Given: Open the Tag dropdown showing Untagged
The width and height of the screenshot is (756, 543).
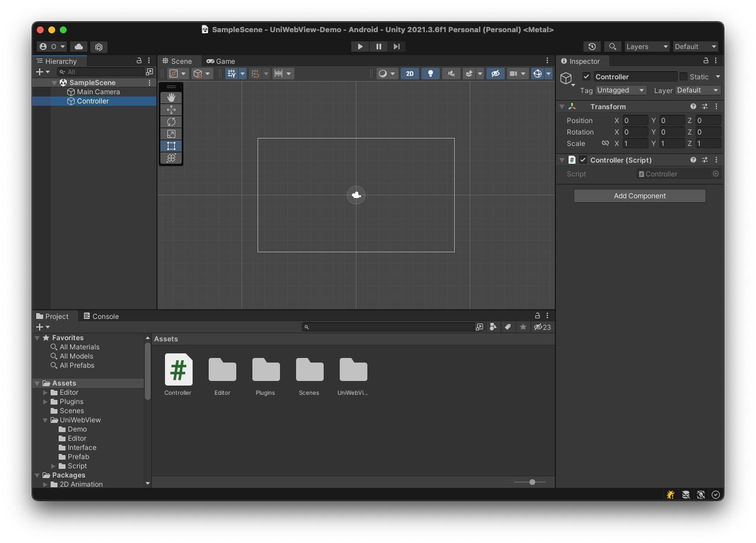Looking at the screenshot, I should coord(621,90).
